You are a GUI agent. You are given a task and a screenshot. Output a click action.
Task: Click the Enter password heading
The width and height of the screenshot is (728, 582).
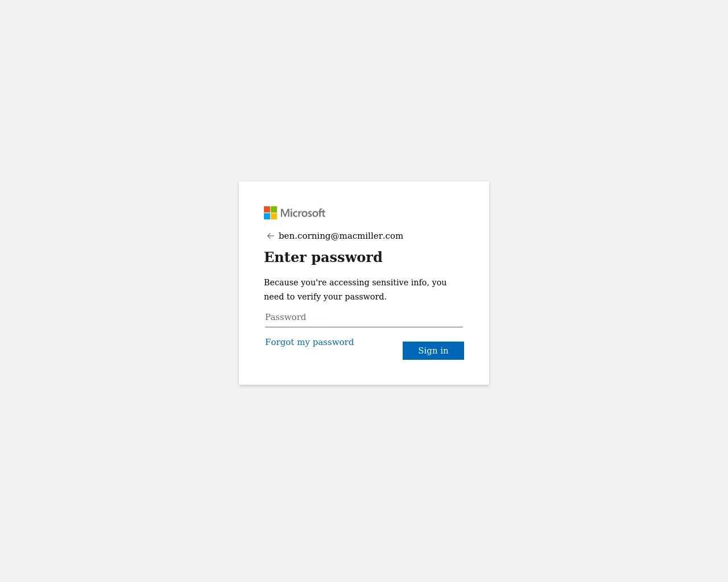tap(323, 257)
